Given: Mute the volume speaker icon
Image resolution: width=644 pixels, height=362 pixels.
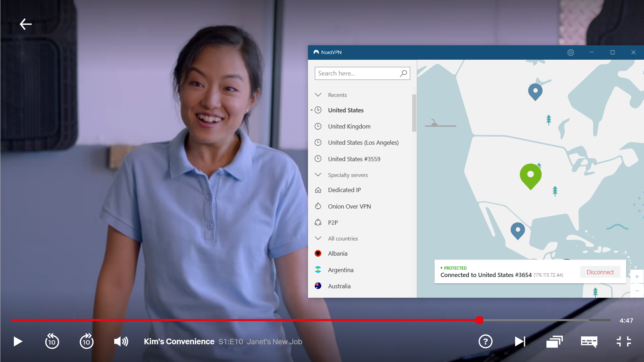Looking at the screenshot, I should click(x=121, y=341).
